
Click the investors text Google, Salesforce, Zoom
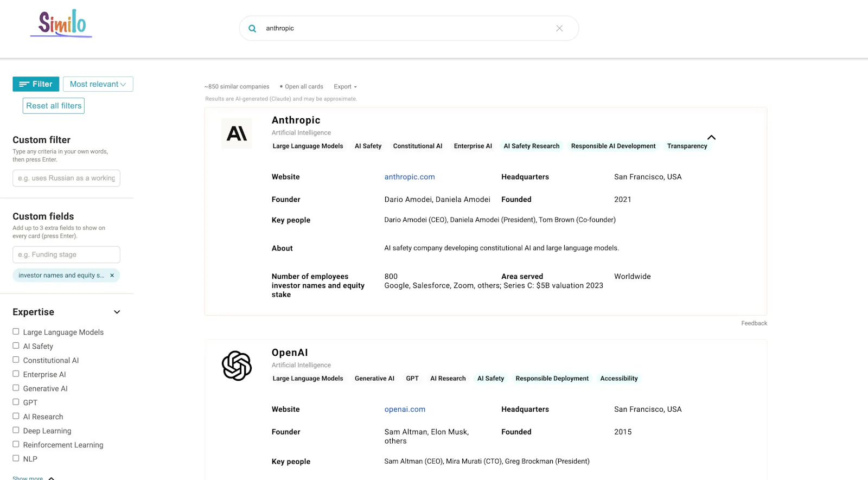click(494, 286)
